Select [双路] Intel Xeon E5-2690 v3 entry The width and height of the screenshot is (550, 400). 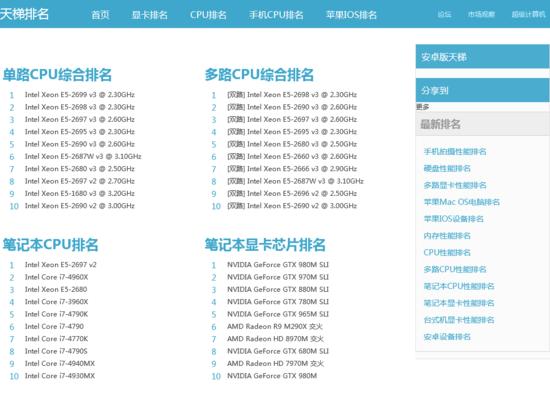click(292, 107)
